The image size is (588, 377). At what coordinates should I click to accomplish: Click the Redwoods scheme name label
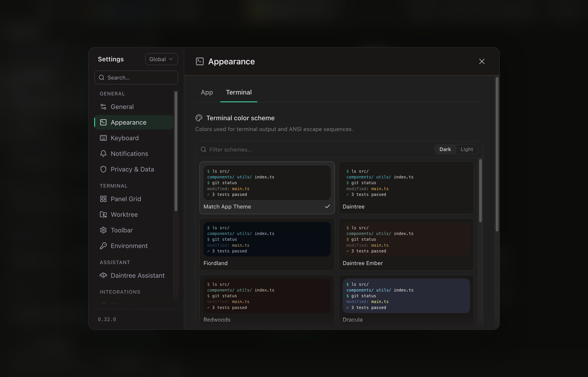tap(217, 320)
